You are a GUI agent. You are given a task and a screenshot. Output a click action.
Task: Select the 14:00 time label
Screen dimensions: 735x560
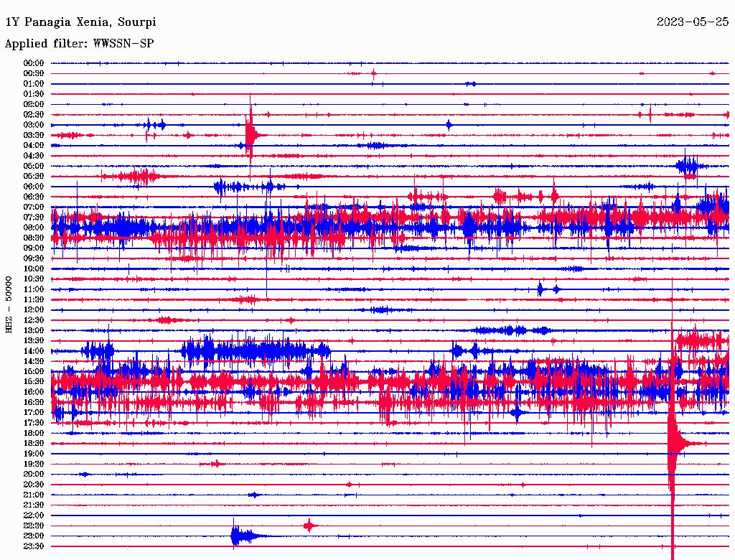coord(34,351)
